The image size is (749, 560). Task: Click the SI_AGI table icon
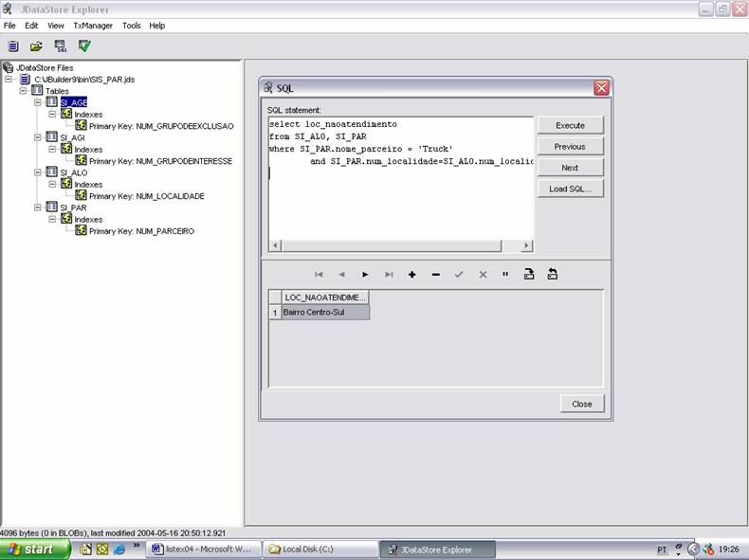click(x=51, y=137)
